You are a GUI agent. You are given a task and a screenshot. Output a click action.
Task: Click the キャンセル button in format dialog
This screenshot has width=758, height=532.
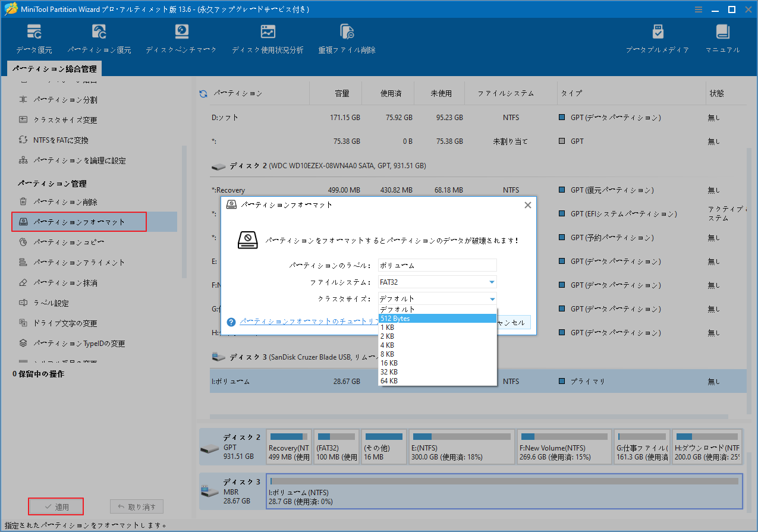click(x=514, y=322)
